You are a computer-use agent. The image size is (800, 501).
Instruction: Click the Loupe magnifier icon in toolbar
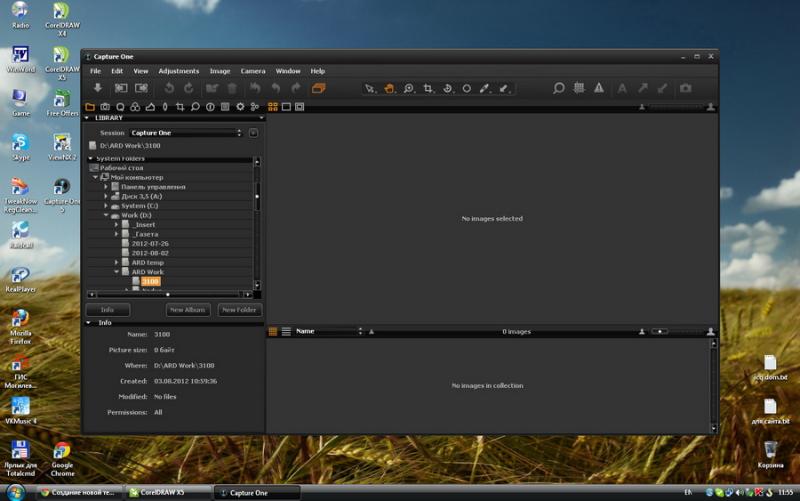pyautogui.click(x=559, y=88)
